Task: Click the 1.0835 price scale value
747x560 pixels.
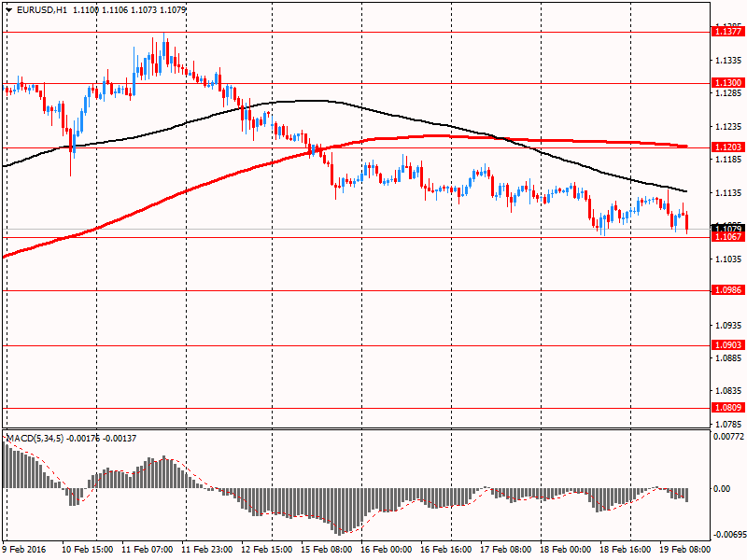Action: click(x=729, y=391)
